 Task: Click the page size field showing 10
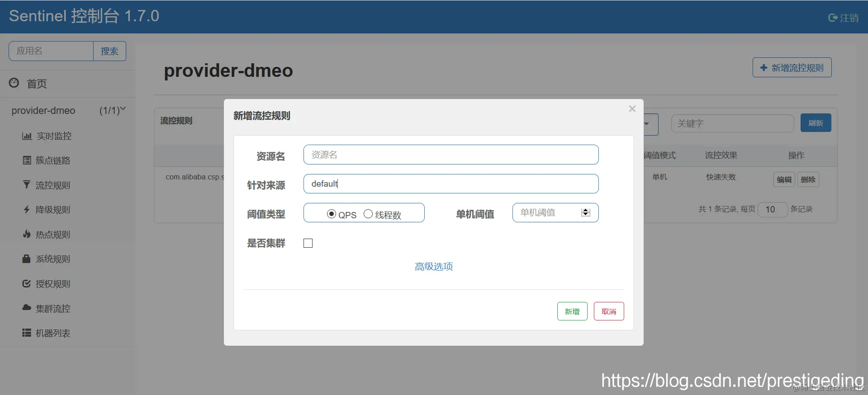coord(773,209)
